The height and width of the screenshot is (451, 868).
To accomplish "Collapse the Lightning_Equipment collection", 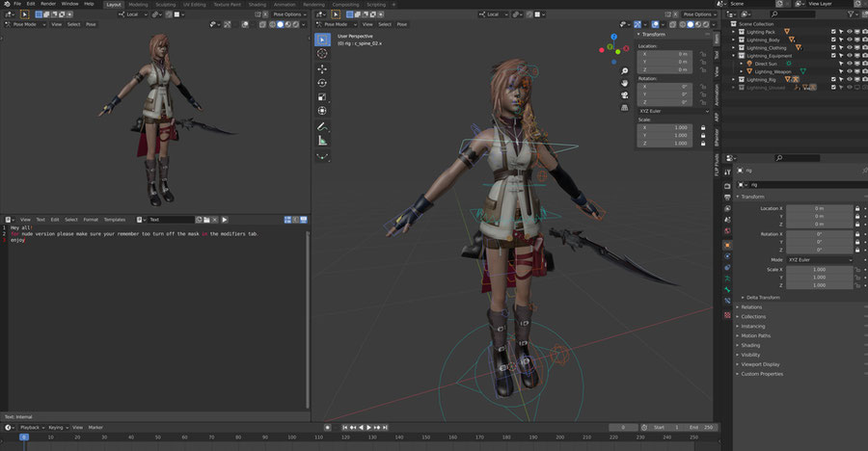I will [734, 56].
